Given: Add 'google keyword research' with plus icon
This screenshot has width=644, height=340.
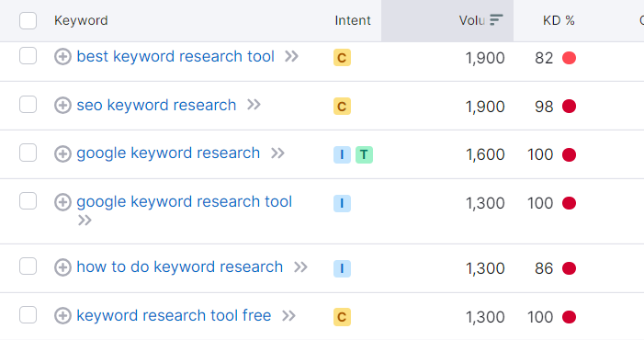Looking at the screenshot, I should [62, 153].
